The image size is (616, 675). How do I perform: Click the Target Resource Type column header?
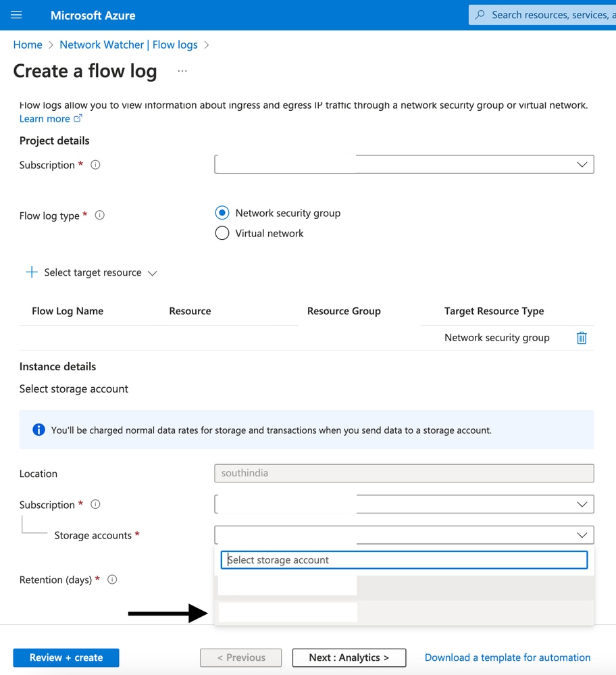(x=494, y=311)
